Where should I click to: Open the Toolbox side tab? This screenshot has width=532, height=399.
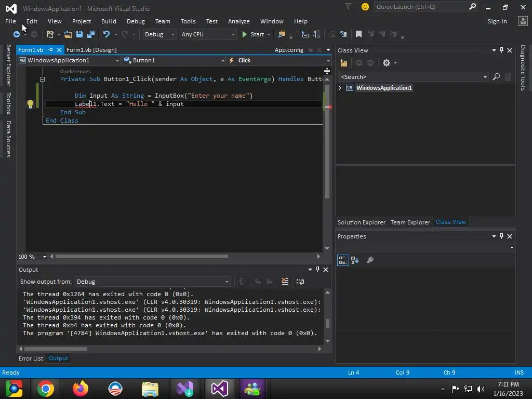(8, 103)
